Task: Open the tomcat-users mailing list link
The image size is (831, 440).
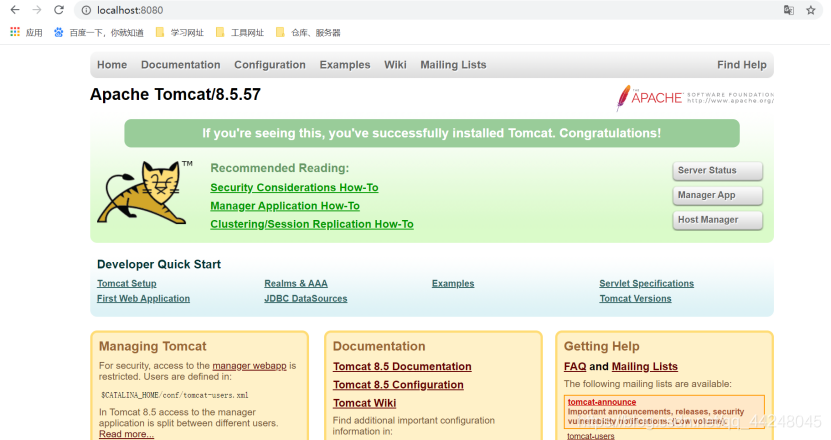Action: [x=591, y=436]
